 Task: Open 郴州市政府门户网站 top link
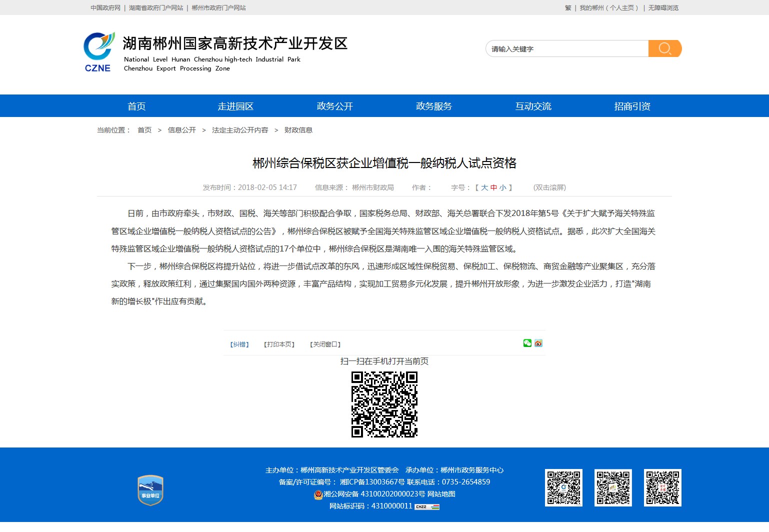[x=219, y=8]
